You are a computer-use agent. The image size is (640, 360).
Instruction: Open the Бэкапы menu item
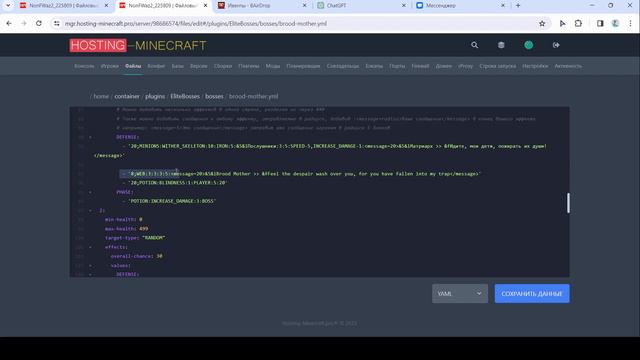coord(374,66)
